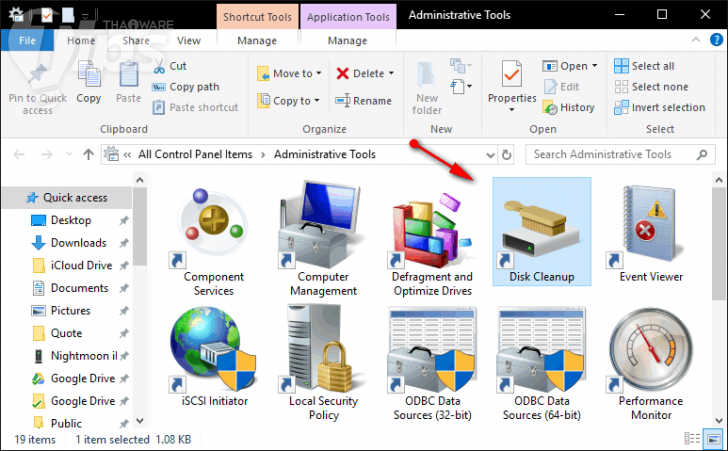The image size is (728, 451).
Task: Select the Event Viewer icon
Action: 651,232
